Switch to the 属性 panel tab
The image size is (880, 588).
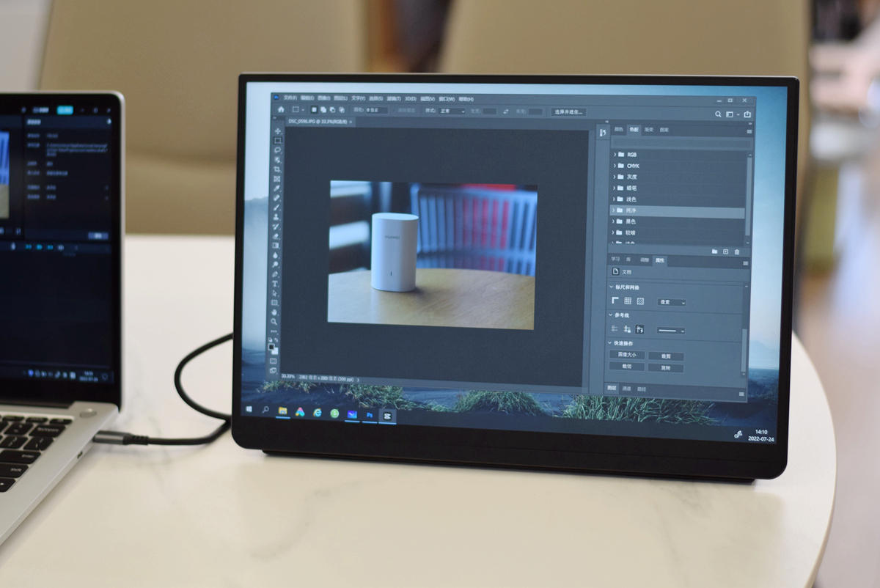(x=660, y=260)
